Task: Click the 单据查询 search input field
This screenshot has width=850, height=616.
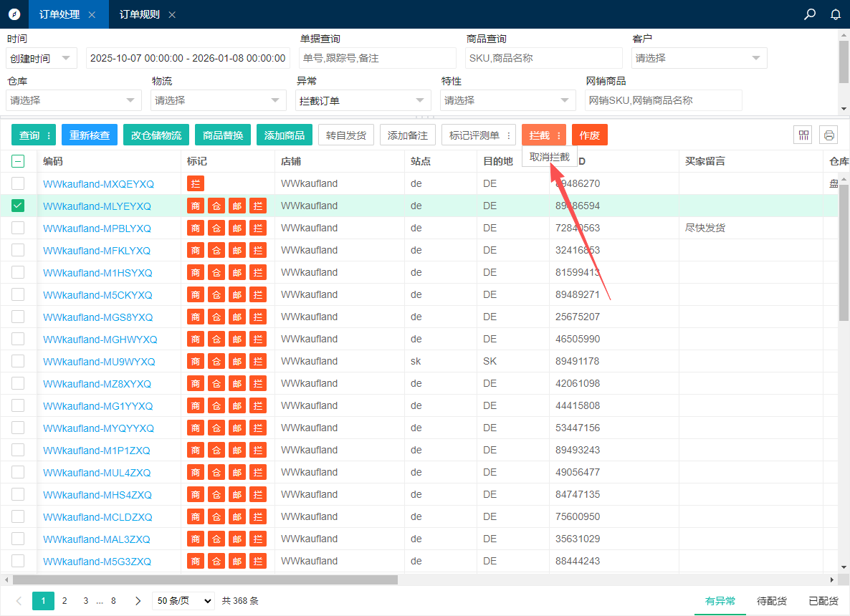Action: (x=377, y=59)
